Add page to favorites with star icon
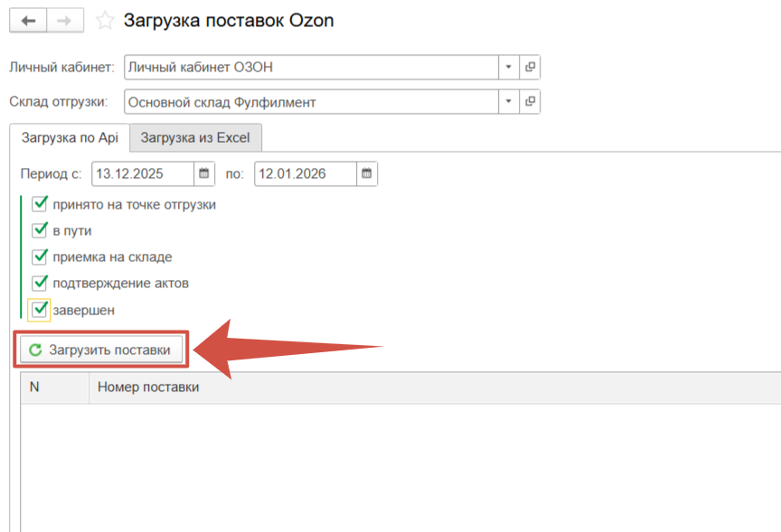Viewport: 781px width, 532px height. click(106, 21)
